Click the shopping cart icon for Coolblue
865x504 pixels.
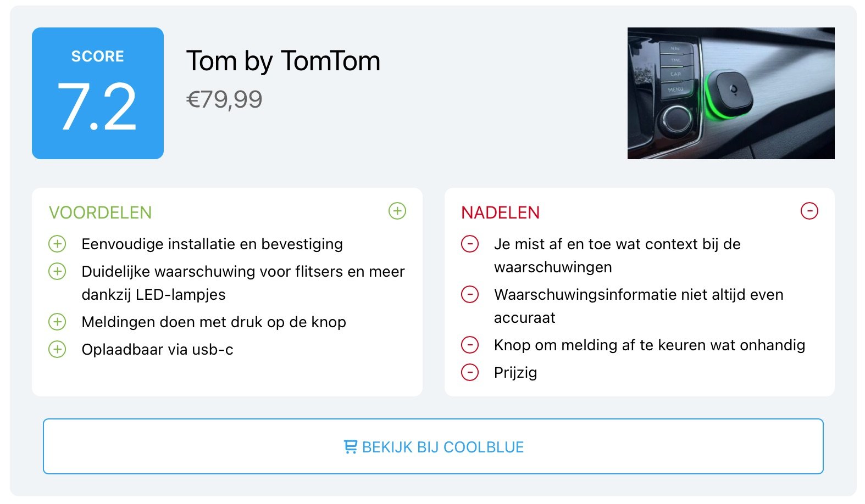click(x=350, y=447)
